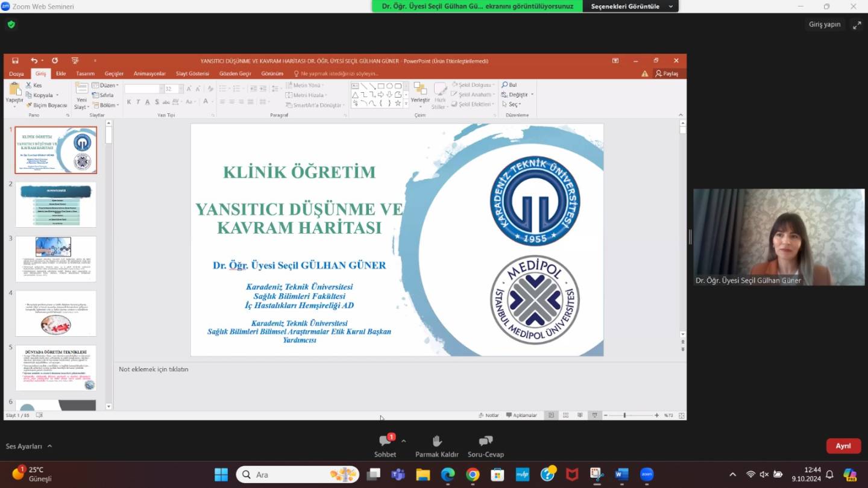Click the Giriş yapın sign-in button
868x488 pixels.
pyautogui.click(x=825, y=25)
